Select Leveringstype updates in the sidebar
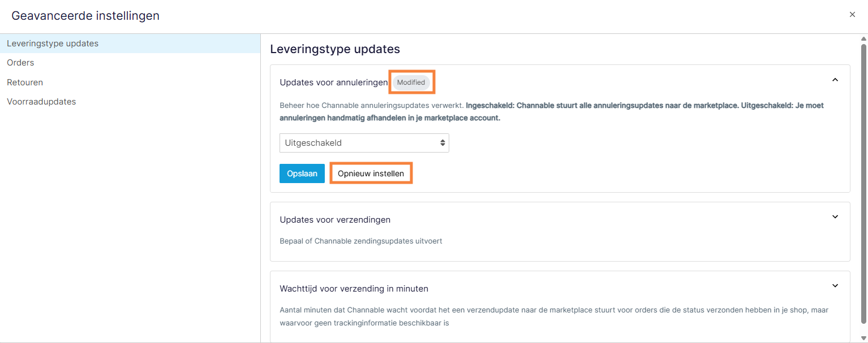 point(53,42)
